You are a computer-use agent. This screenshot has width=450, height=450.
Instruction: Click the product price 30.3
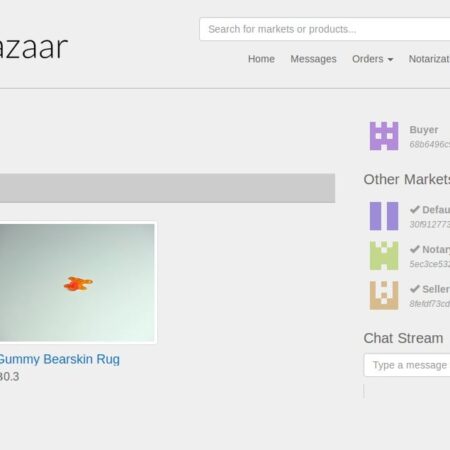point(9,377)
